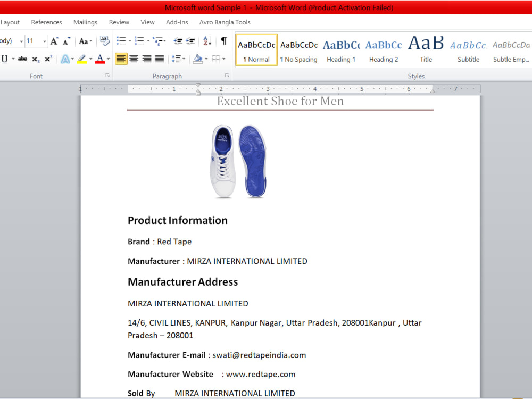Apply the No Spacing style
532x399 pixels.
tap(299, 50)
